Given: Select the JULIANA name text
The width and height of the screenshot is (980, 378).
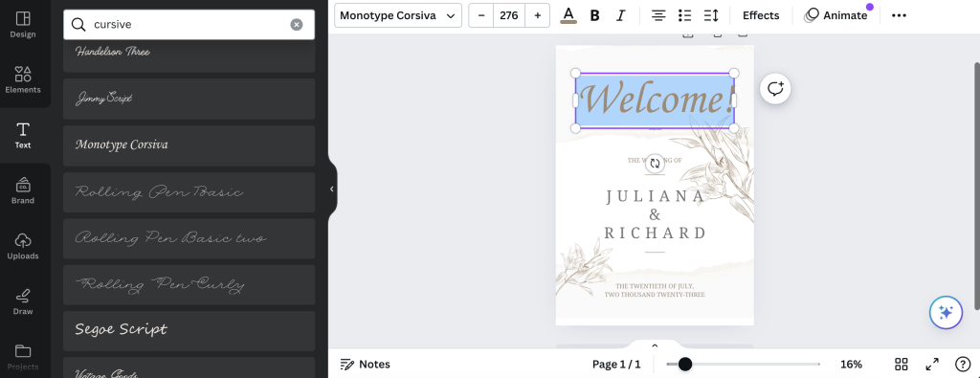Looking at the screenshot, I should (655, 196).
